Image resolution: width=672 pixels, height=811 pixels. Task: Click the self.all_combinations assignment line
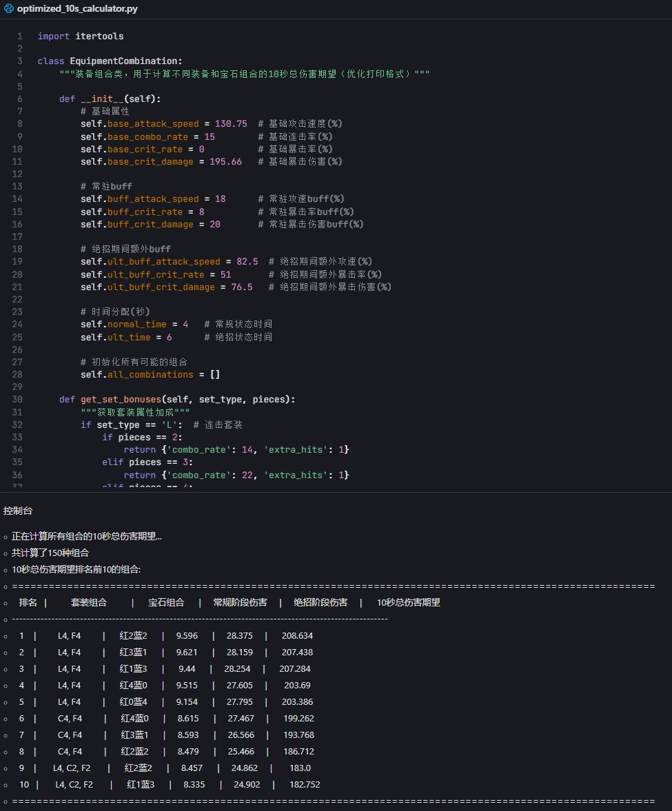(x=150, y=375)
